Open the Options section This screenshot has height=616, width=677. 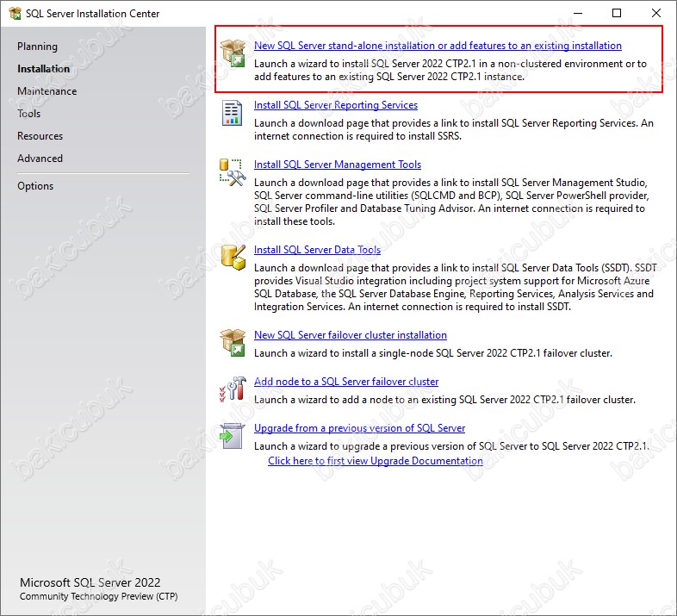(35, 186)
